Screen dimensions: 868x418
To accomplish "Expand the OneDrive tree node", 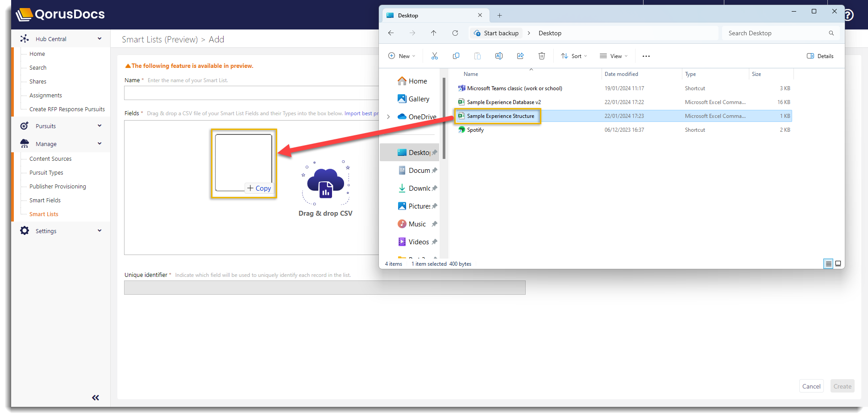I will pyautogui.click(x=388, y=117).
